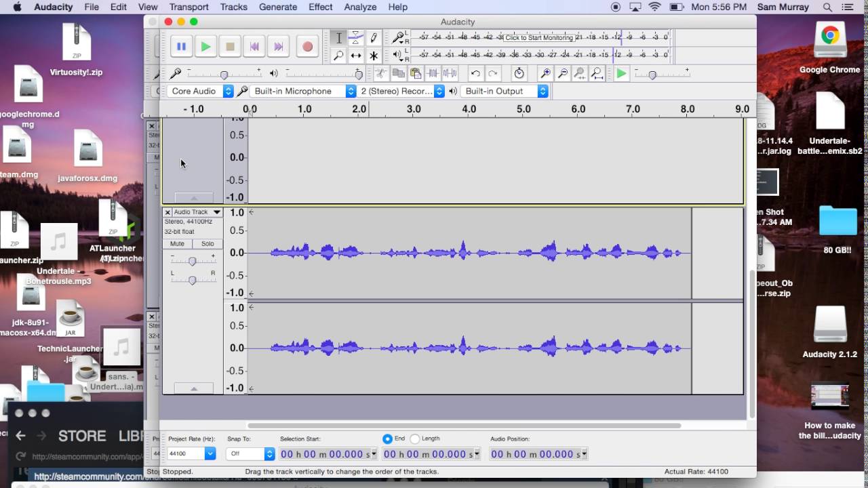868x488 pixels.
Task: Skip to start of track
Action: pos(254,47)
